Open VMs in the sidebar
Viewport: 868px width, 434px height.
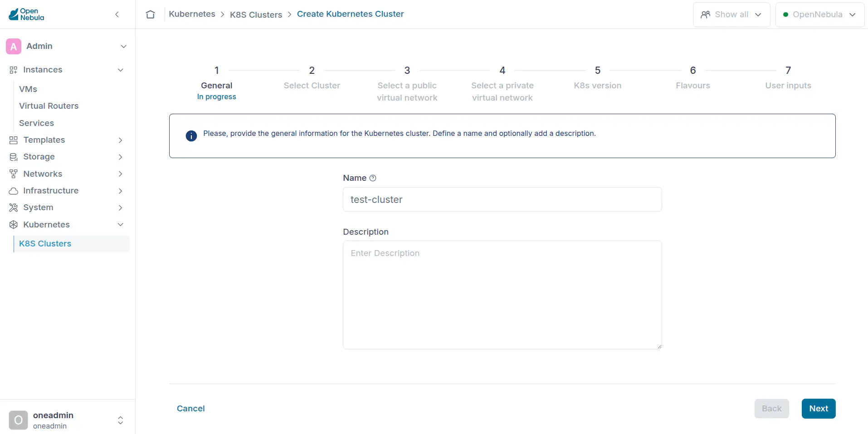pyautogui.click(x=28, y=89)
